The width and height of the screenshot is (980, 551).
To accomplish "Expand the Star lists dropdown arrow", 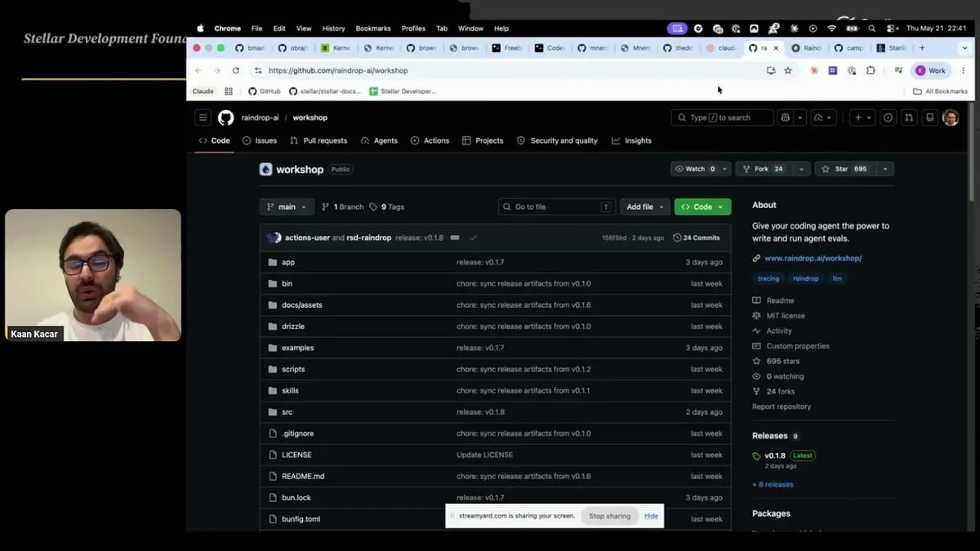I will 886,169.
